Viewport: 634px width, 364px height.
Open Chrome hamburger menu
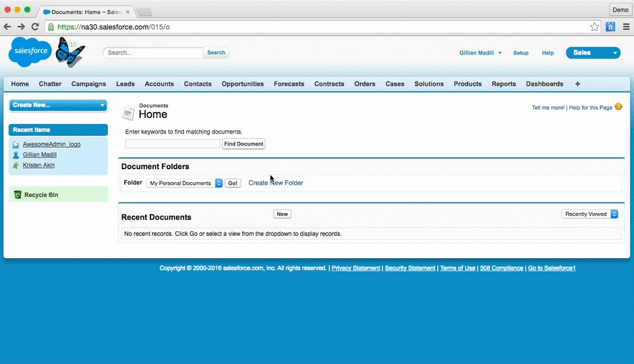pos(626,27)
